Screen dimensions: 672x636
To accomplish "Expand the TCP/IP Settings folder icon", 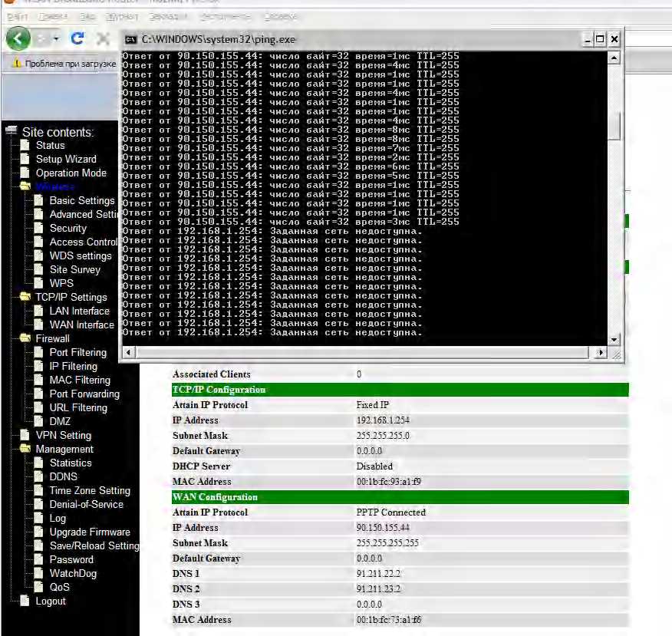I will 25,297.
